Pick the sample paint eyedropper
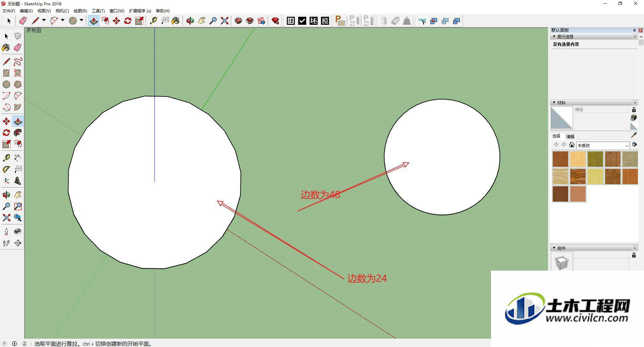 pyautogui.click(x=634, y=135)
